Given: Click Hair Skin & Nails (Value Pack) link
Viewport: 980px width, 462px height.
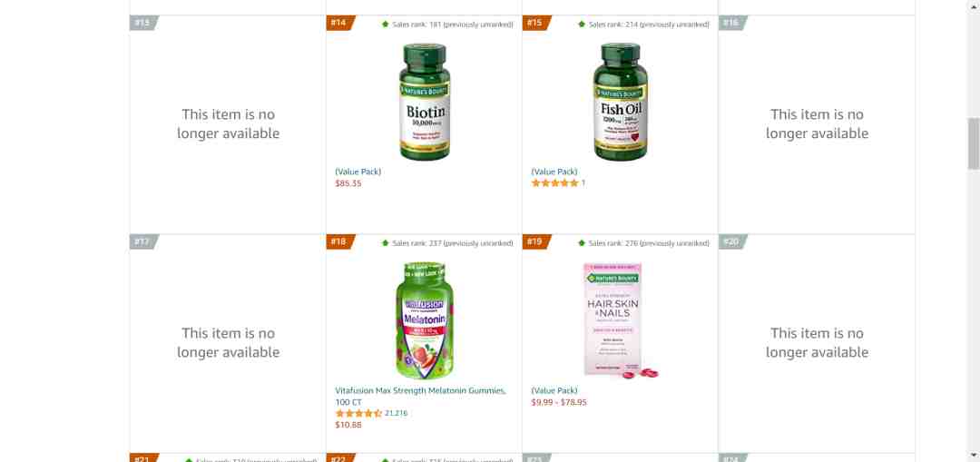Looking at the screenshot, I should (554, 390).
